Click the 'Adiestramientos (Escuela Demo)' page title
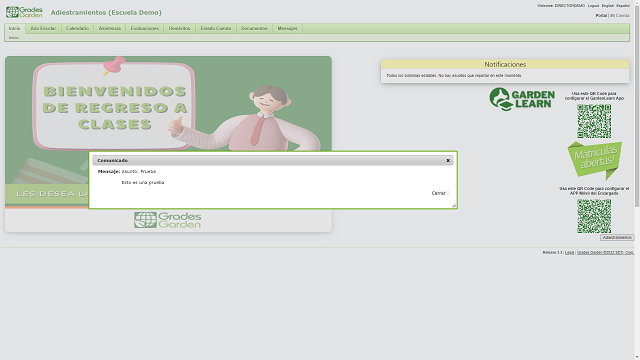640x360 pixels. [x=106, y=13]
